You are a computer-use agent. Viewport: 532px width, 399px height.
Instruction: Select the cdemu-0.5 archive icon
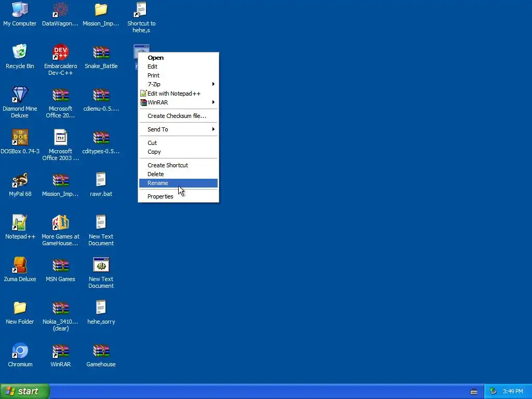click(101, 96)
